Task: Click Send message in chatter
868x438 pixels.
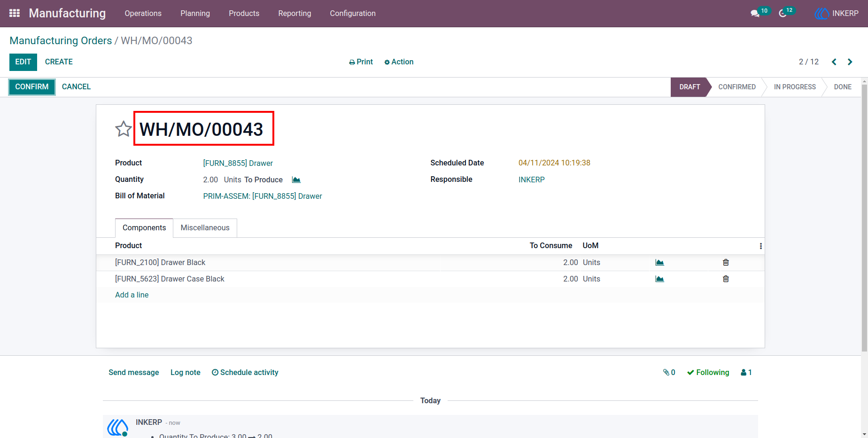Action: (x=134, y=372)
